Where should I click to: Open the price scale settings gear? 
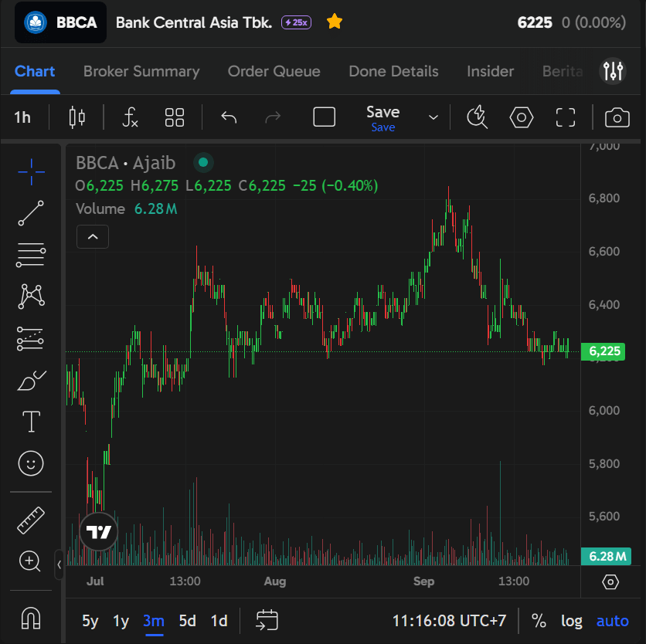pos(610,582)
